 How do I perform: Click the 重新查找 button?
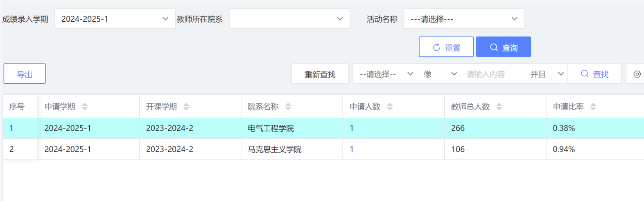(x=320, y=74)
